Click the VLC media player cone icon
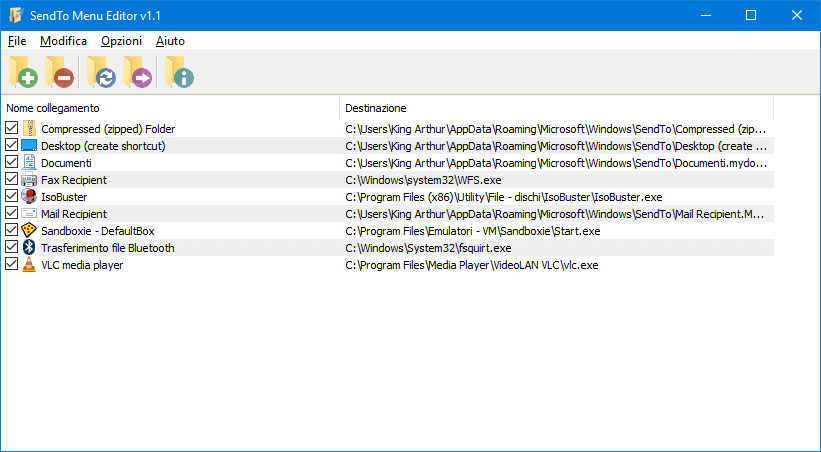The width and height of the screenshot is (821, 452). tap(29, 265)
